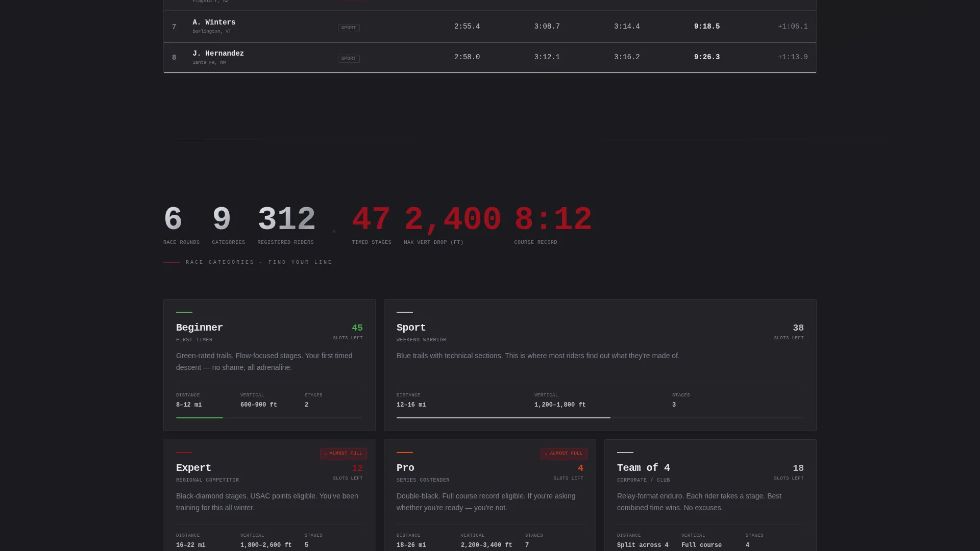
Task: Click the Almost Full badge on Pro
Action: [563, 454]
